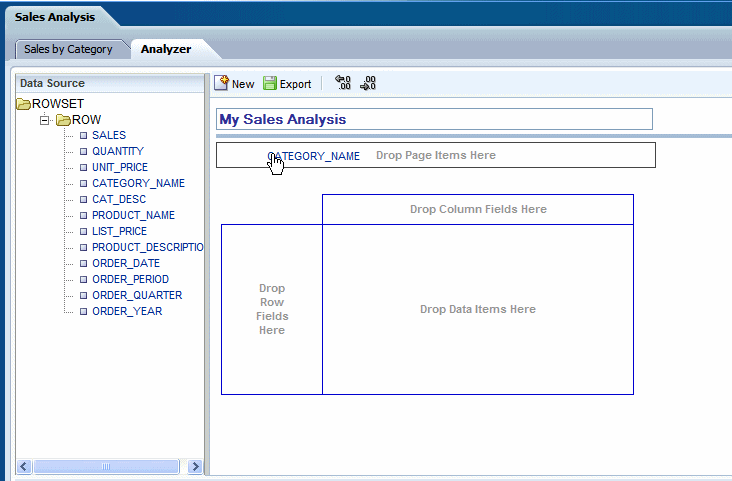Image resolution: width=732 pixels, height=481 pixels.
Task: Select the ROW folder icon
Action: click(63, 120)
